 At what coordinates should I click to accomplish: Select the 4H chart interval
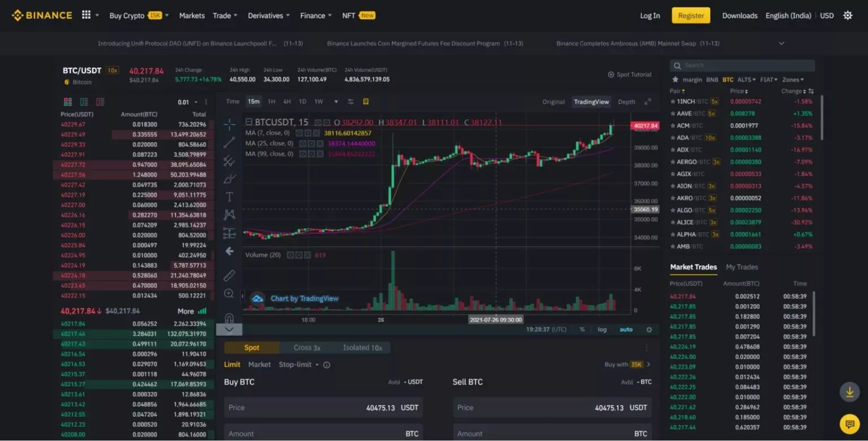point(287,102)
